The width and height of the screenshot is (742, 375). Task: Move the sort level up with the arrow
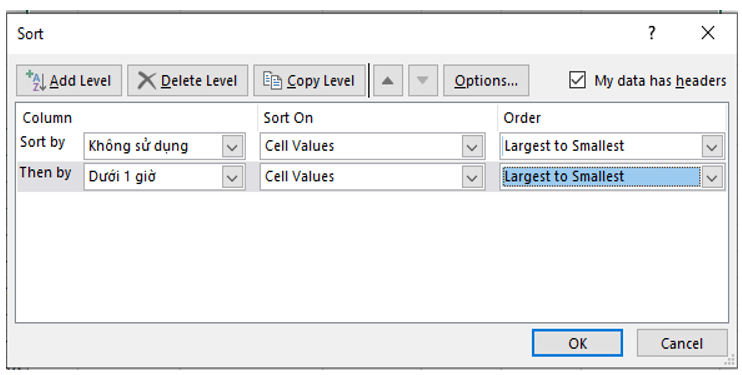point(388,80)
